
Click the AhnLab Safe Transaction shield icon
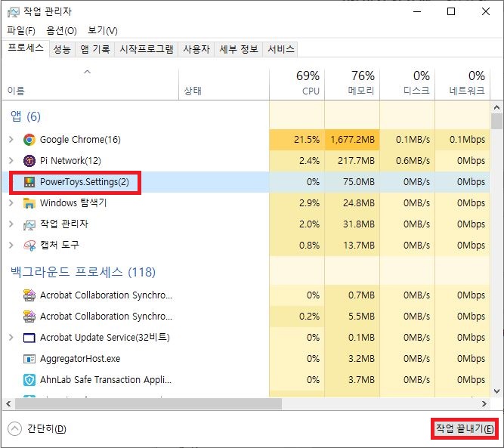point(29,380)
